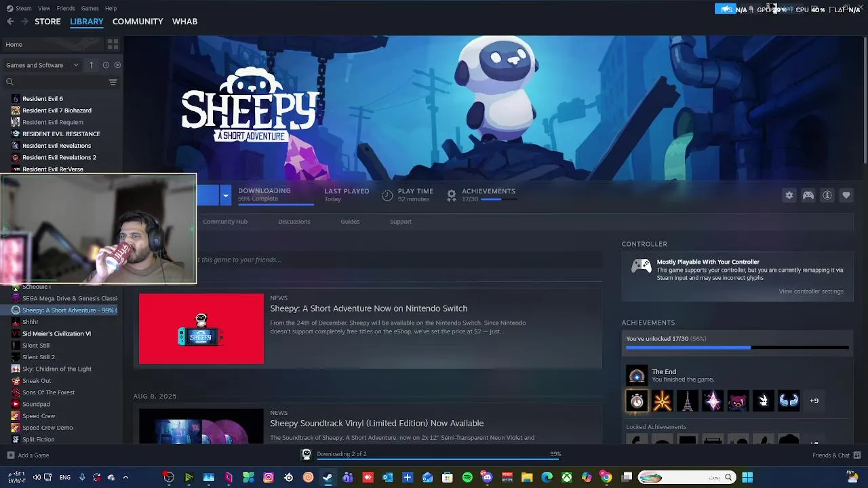Click the say-something-to-friends input field
The width and height of the screenshot is (868, 488).
400,260
